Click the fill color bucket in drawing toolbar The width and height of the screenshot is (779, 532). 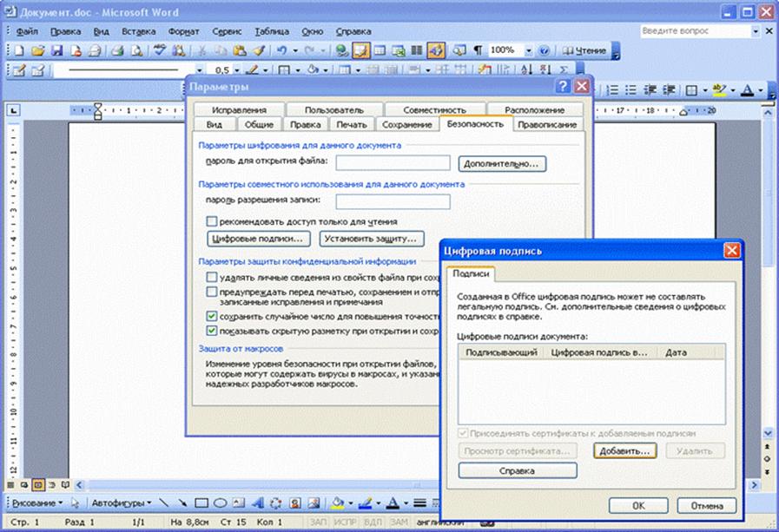click(338, 503)
